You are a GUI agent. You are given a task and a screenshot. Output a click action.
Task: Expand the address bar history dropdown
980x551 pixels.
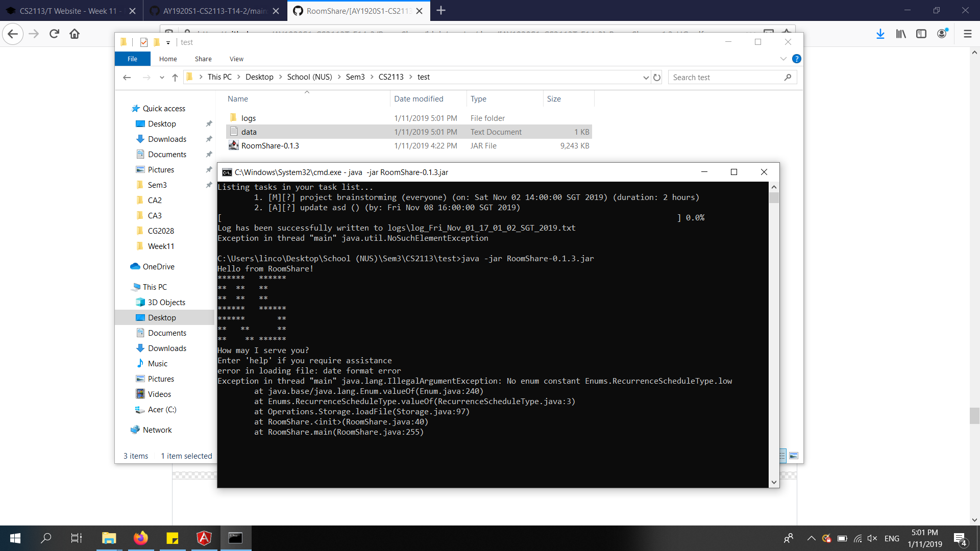(x=646, y=78)
